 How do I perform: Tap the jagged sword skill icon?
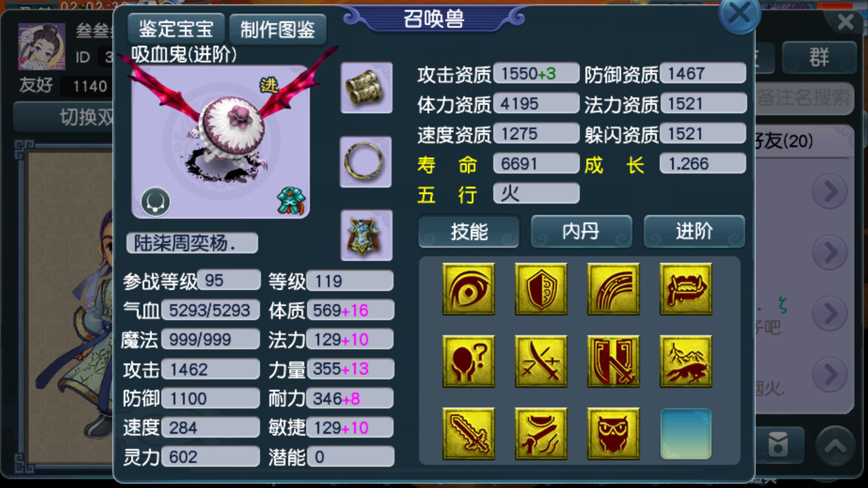point(468,433)
